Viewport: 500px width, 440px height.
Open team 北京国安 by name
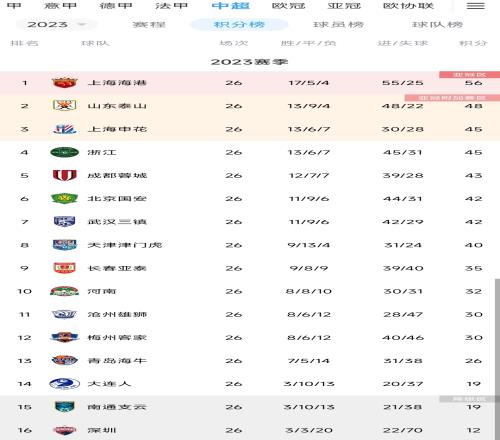point(117,199)
